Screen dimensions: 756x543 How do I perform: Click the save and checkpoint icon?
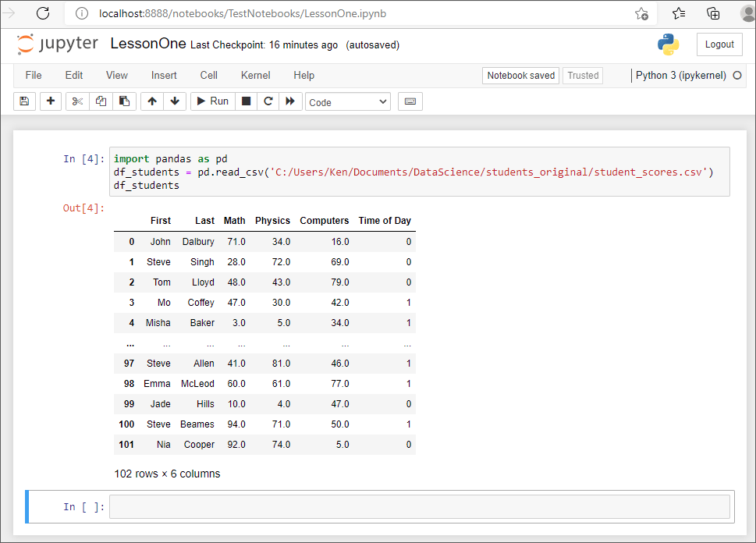(x=24, y=101)
